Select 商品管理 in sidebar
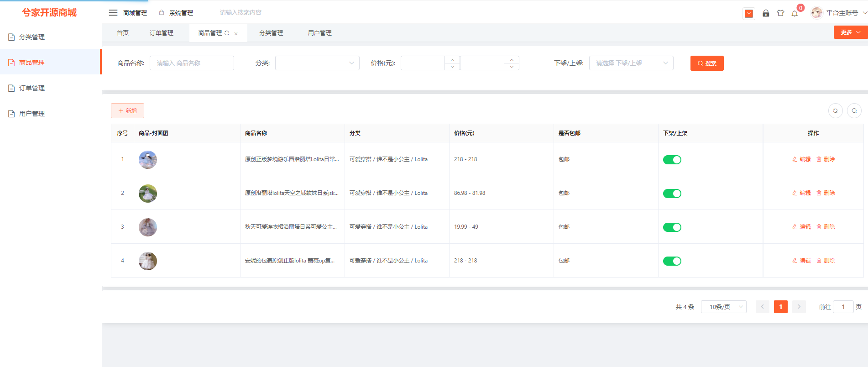The height and width of the screenshot is (367, 868). (x=50, y=62)
